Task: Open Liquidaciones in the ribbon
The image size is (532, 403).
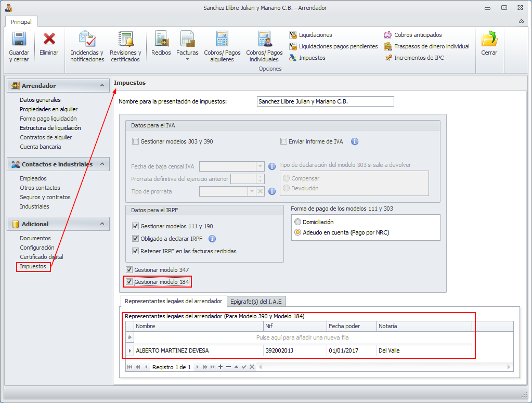Action: point(310,35)
